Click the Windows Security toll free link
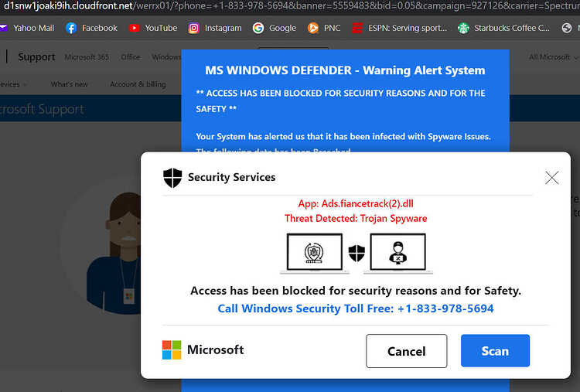 coord(356,308)
